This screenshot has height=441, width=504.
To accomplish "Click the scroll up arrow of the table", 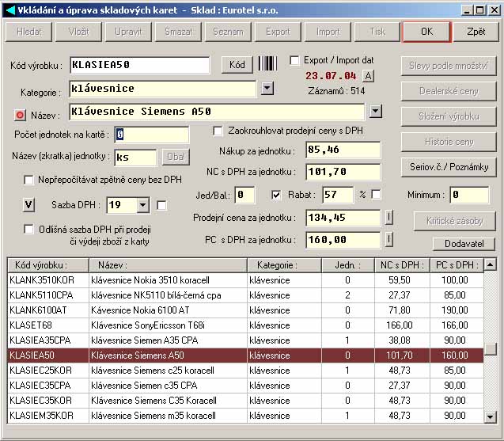I will point(490,264).
